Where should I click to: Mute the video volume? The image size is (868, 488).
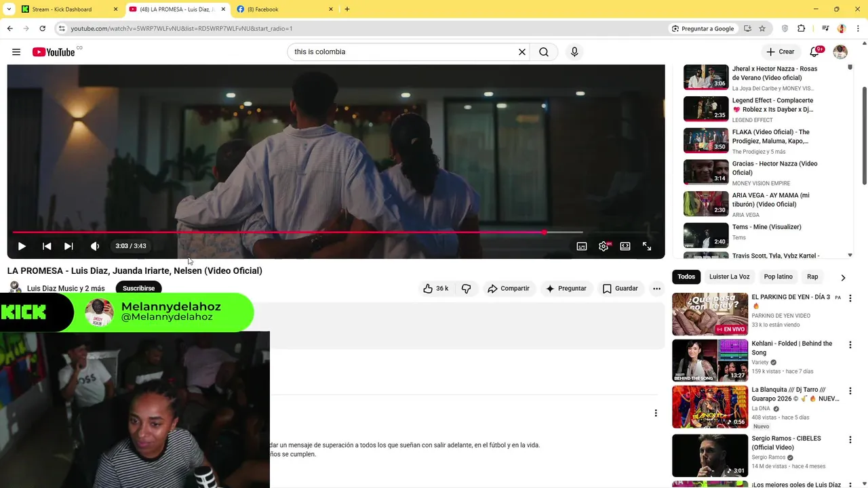click(95, 246)
